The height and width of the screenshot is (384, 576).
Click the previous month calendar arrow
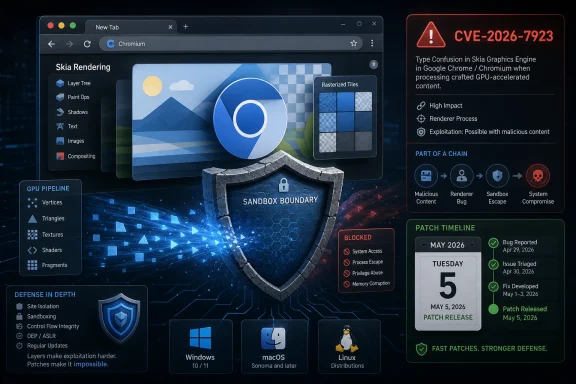pos(423,245)
